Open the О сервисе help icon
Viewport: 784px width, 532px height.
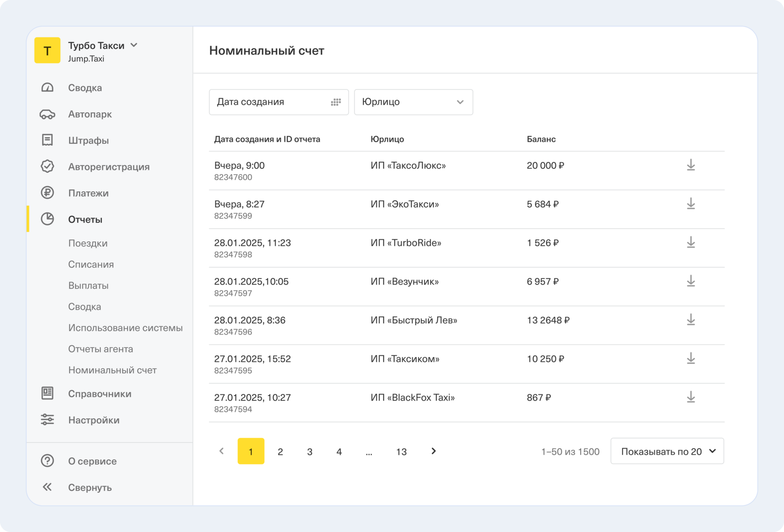47,461
